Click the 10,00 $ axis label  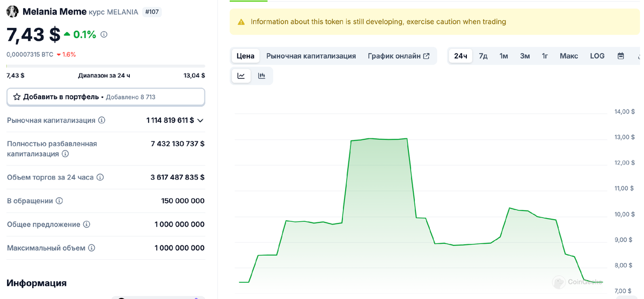(x=624, y=214)
